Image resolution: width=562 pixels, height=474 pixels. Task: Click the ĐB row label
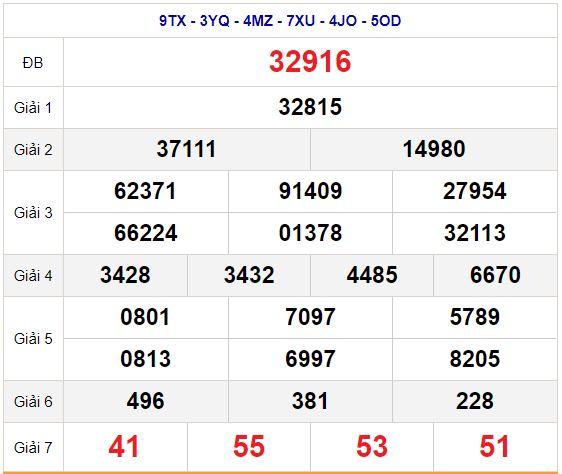coord(33,63)
